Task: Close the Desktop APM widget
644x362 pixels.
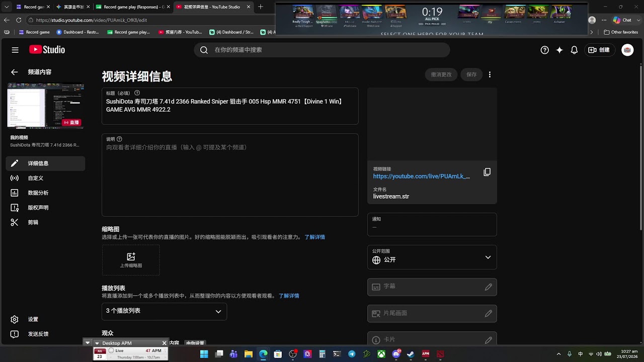Action: pos(164,343)
